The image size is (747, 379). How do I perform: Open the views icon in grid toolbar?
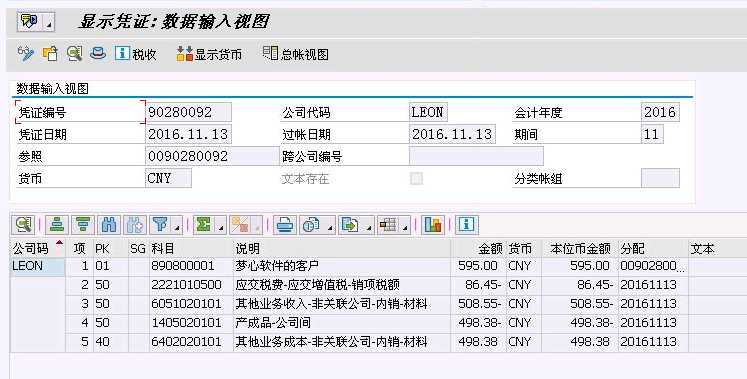click(312, 225)
